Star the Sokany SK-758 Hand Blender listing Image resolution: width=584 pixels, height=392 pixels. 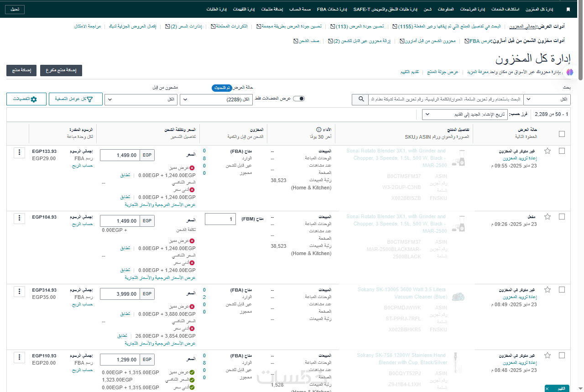point(547,355)
